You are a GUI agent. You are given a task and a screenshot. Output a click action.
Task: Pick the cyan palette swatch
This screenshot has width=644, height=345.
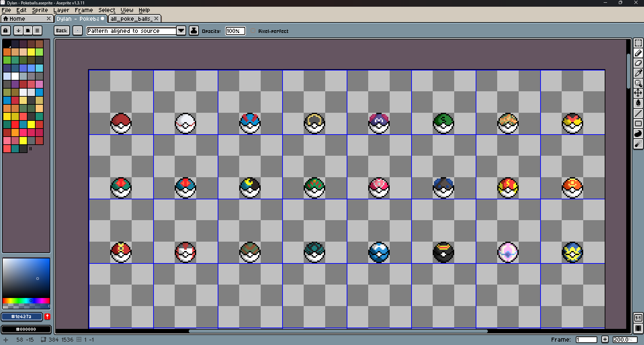(x=39, y=68)
